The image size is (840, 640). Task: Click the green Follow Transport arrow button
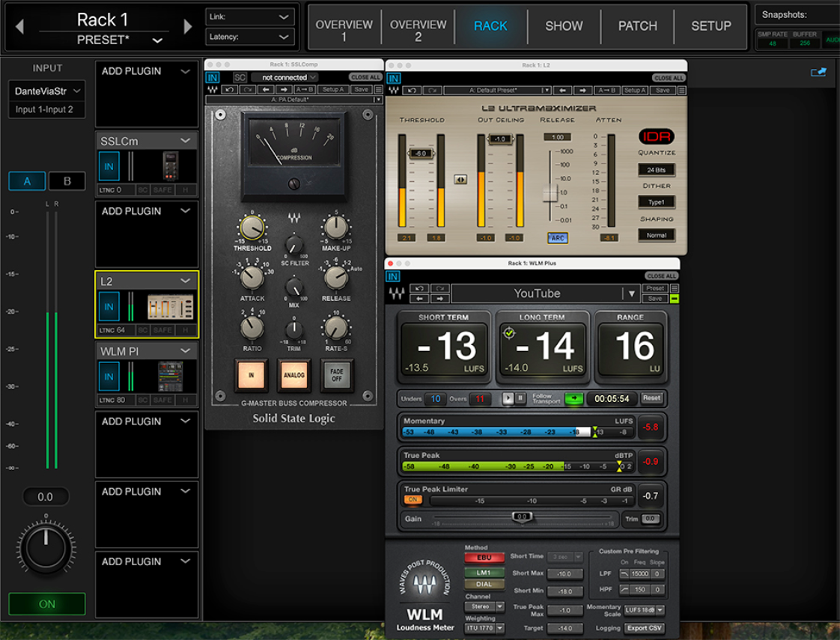point(573,398)
